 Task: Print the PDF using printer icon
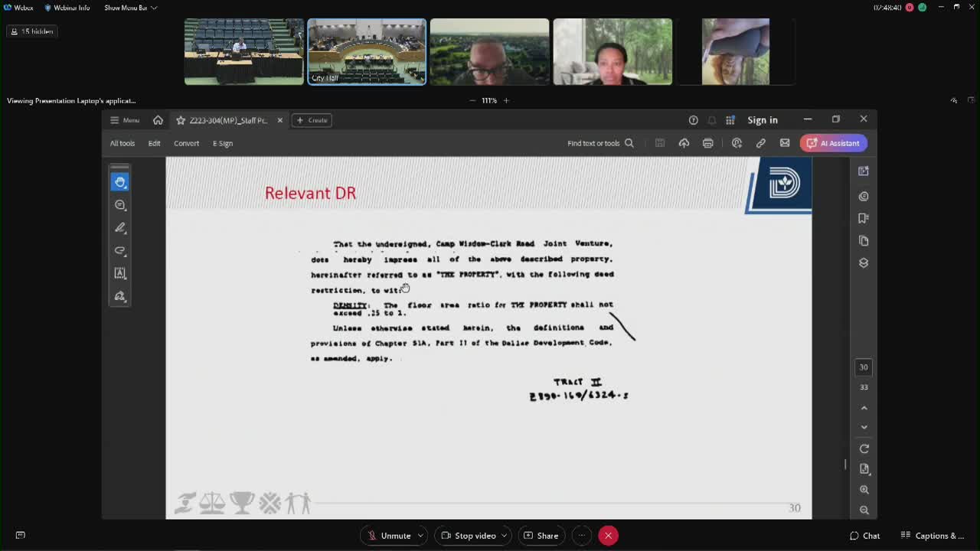click(708, 143)
